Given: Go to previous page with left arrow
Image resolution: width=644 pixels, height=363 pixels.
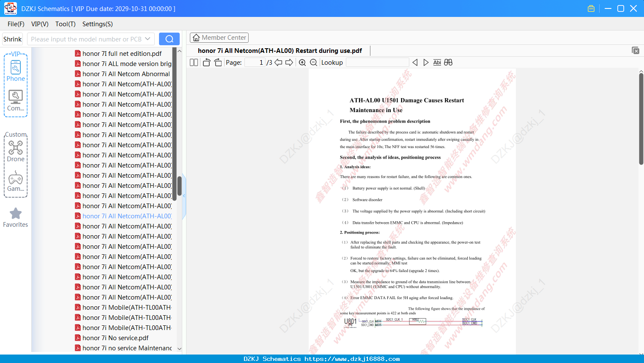Looking at the screenshot, I should [278, 63].
